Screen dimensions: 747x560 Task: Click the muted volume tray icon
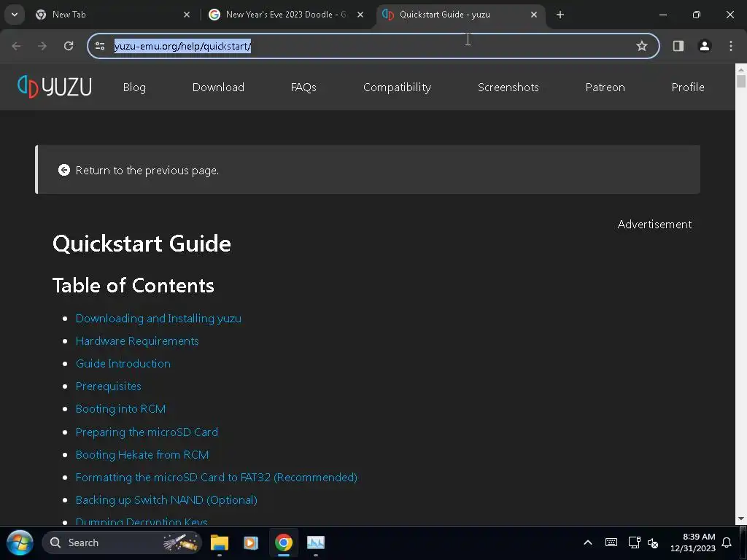tap(653, 542)
